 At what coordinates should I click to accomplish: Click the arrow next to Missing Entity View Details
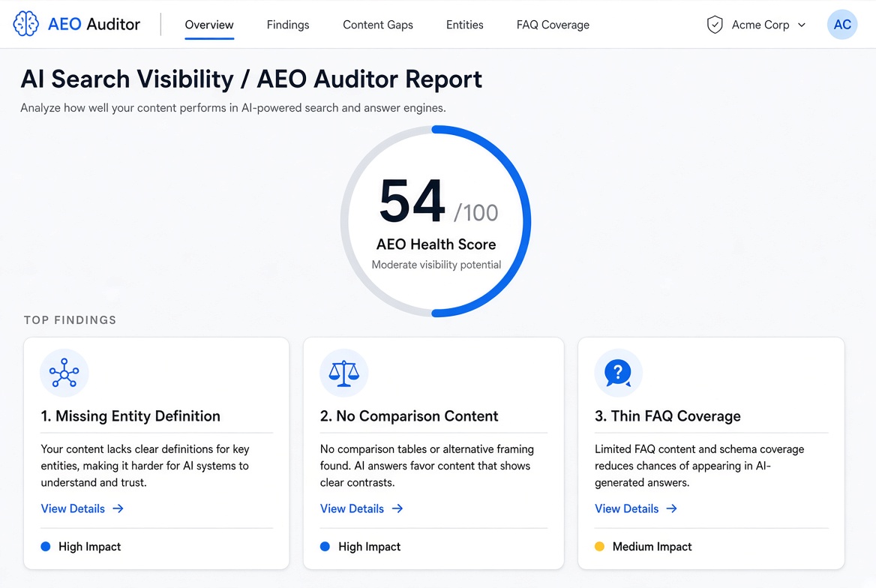click(118, 508)
